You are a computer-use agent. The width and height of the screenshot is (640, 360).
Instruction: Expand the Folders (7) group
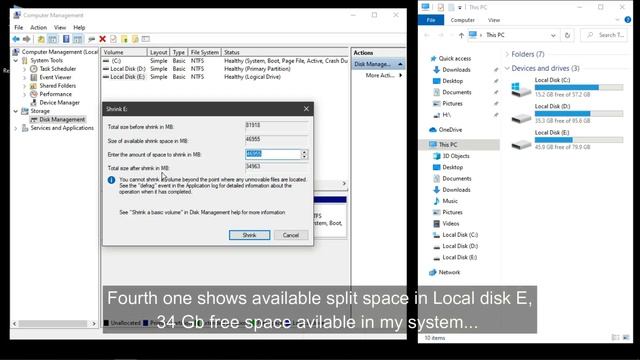point(507,54)
